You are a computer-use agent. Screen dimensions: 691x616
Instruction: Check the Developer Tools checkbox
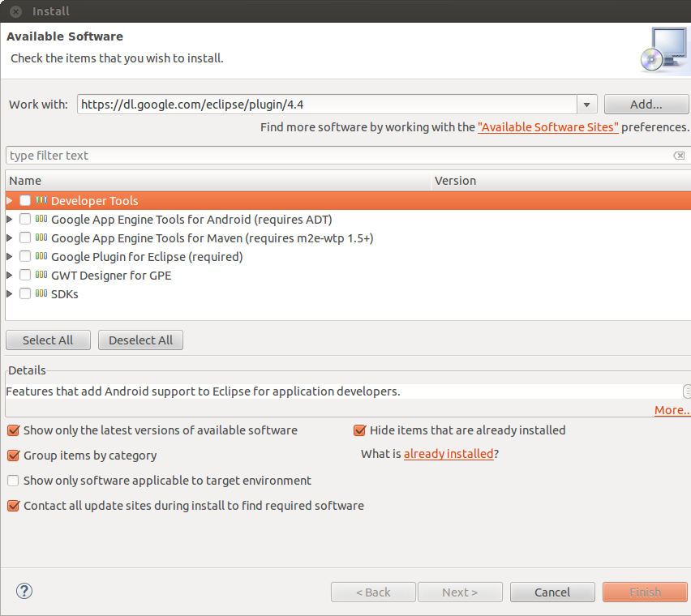pyautogui.click(x=25, y=201)
